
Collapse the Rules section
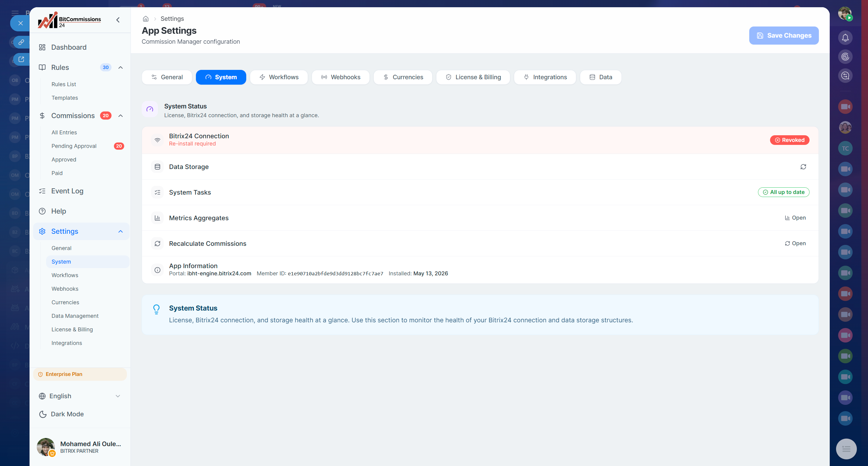pos(121,67)
